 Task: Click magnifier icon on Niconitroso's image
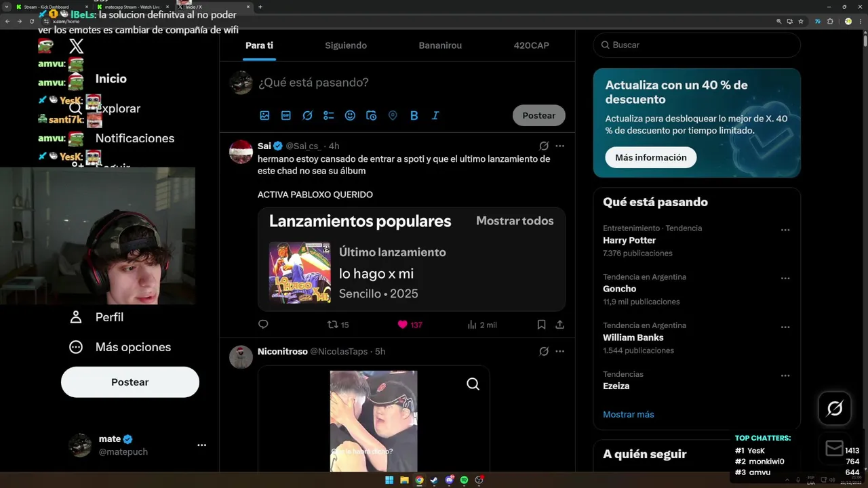pos(473,384)
